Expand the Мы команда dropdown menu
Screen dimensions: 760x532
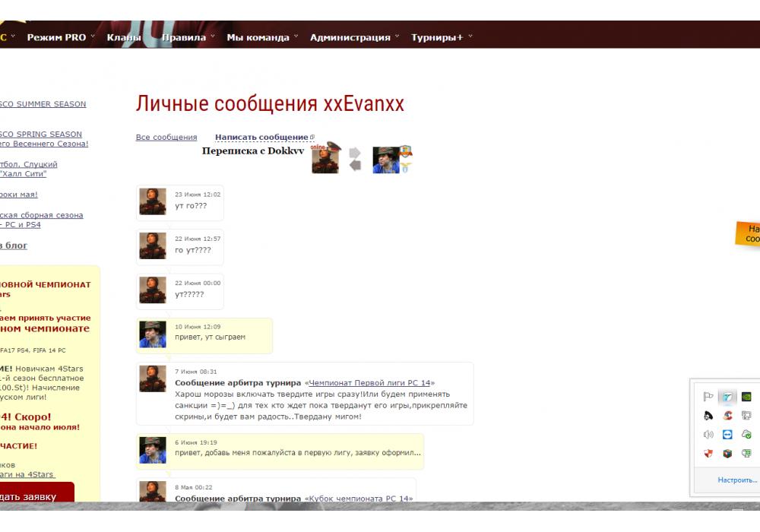pos(261,37)
